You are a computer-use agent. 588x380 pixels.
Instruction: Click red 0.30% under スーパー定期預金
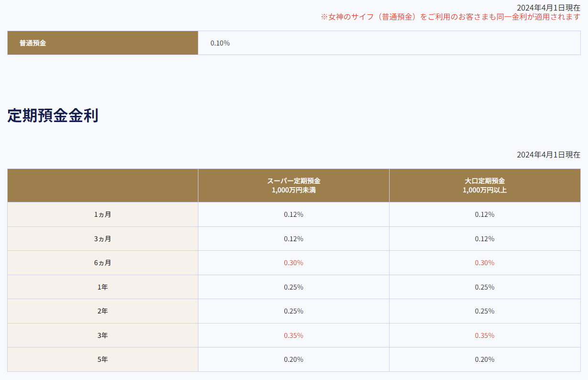294,263
